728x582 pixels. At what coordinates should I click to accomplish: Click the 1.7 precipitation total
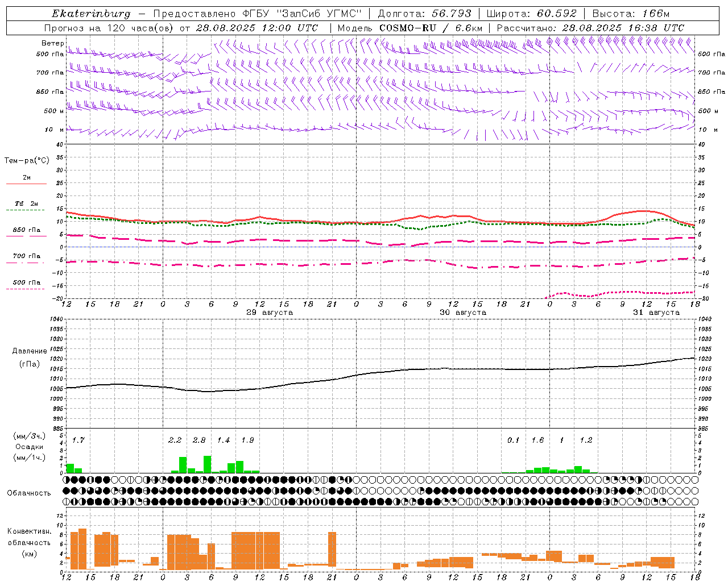tap(78, 440)
